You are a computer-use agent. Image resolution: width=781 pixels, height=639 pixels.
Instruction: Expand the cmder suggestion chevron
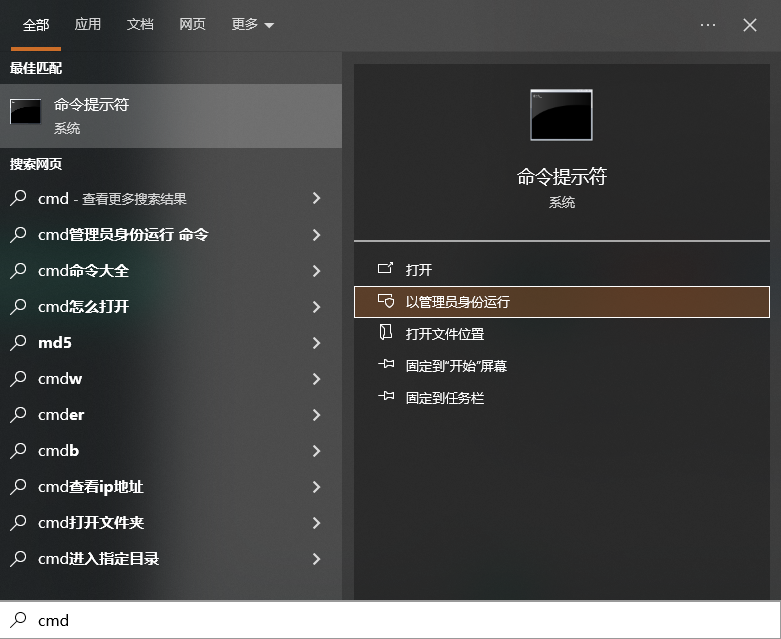[316, 415]
